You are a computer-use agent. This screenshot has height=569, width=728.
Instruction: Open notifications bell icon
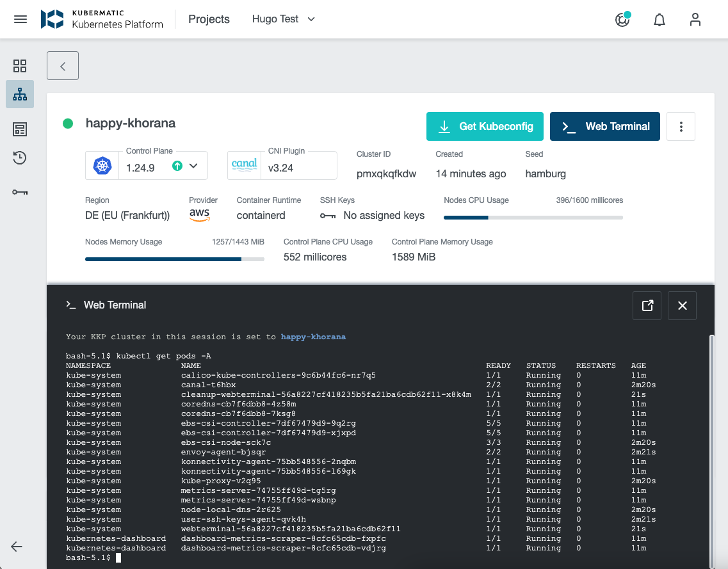659,20
